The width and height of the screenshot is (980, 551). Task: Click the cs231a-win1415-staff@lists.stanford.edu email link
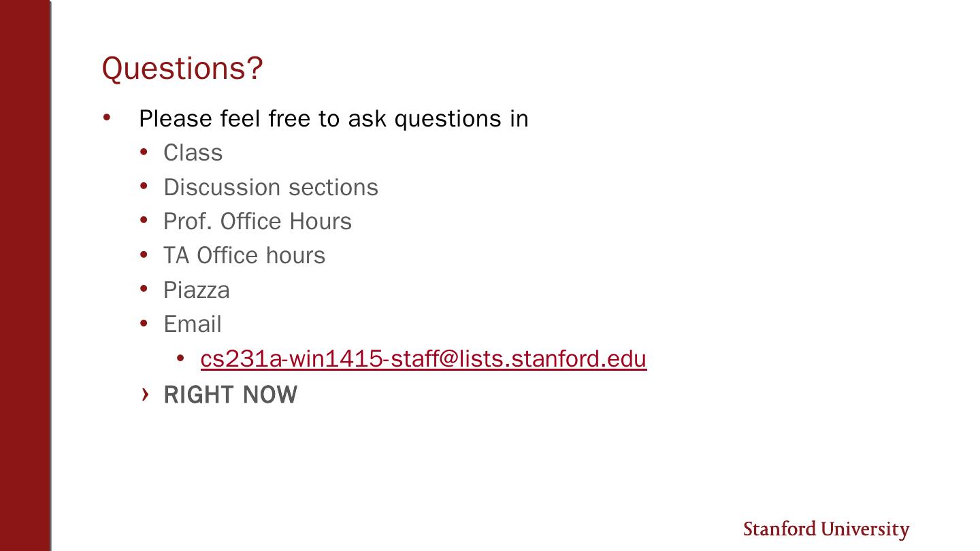click(x=423, y=358)
